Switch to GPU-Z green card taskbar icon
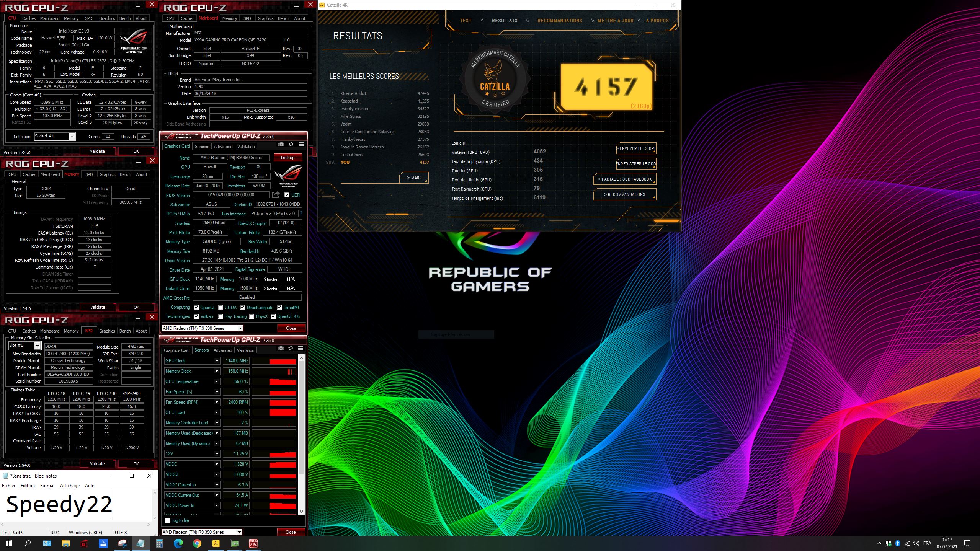Viewport: 980px width, 551px height. [235, 543]
